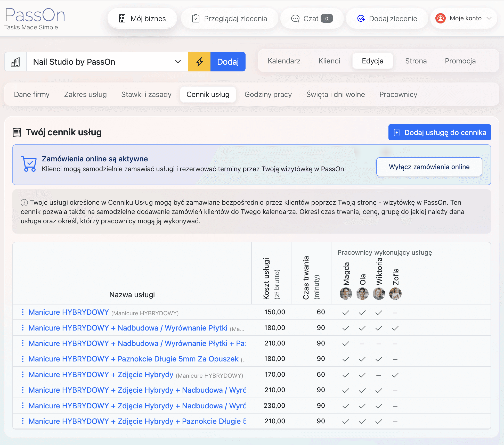Click the building icon beside business selector
The image size is (504, 445).
15,62
